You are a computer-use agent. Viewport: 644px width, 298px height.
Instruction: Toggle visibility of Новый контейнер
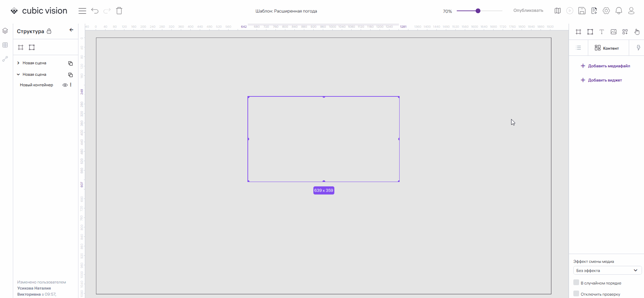[65, 85]
